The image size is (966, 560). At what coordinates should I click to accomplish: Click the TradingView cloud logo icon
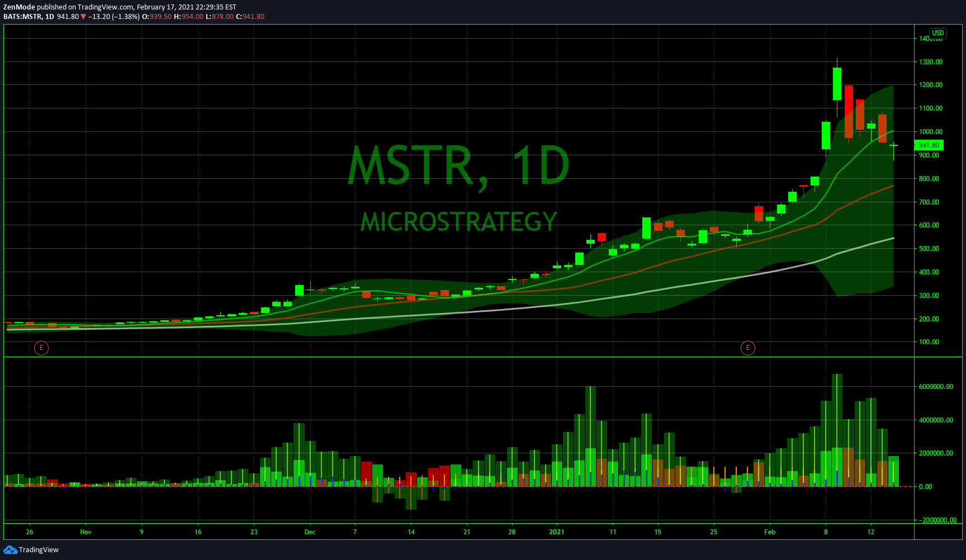click(10, 550)
